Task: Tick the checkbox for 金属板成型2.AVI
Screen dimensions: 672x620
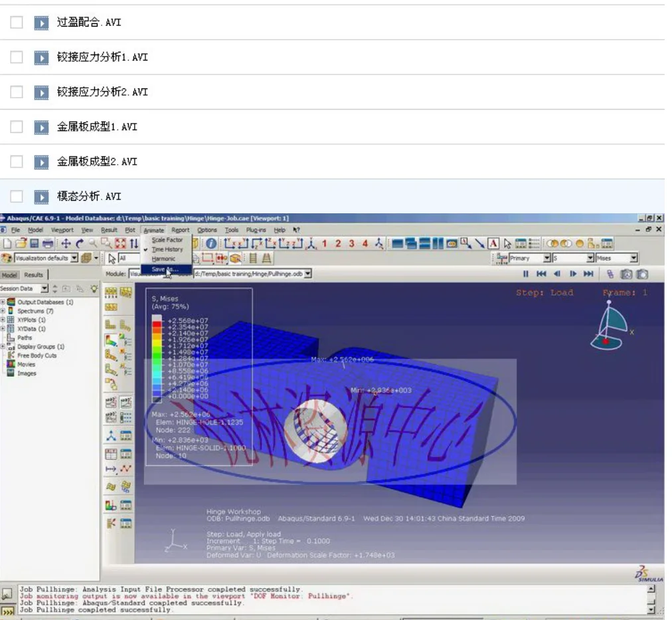Action: point(17,161)
